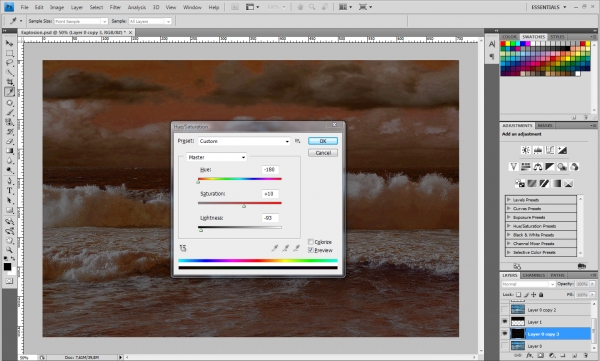This screenshot has height=361, width=600.
Task: Click the foreground color swatch
Action: click(7, 267)
